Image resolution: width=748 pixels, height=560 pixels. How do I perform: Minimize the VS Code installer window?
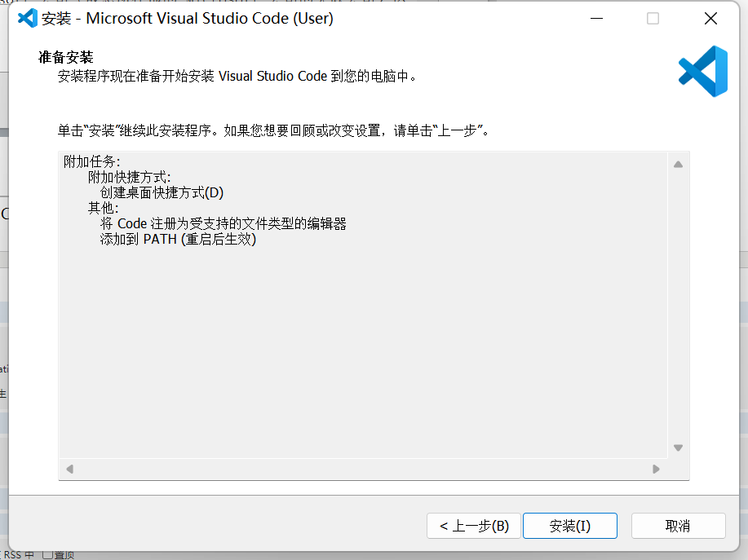[x=596, y=18]
